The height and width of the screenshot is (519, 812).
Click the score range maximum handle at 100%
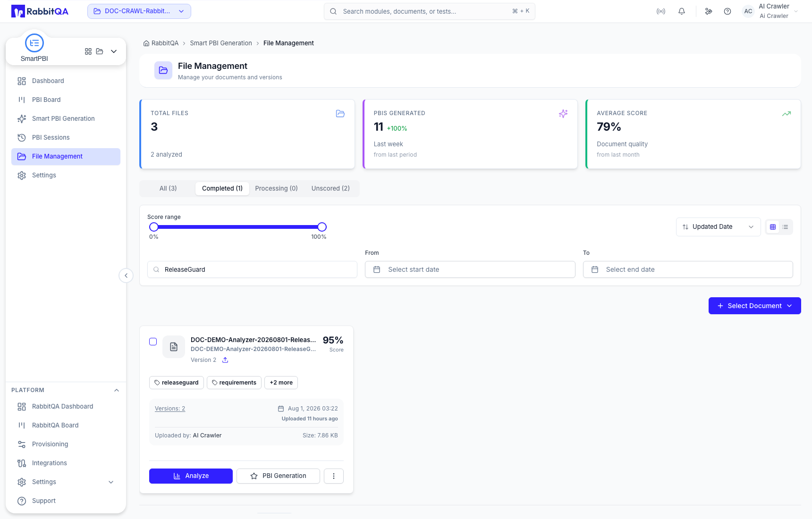tap(322, 227)
